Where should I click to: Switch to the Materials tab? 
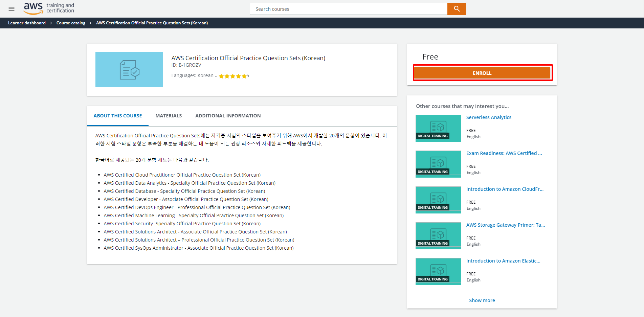point(169,116)
